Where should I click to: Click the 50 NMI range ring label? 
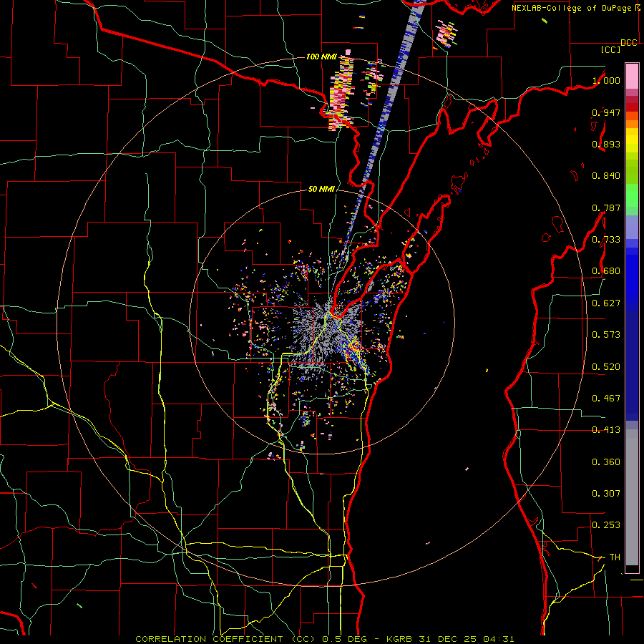point(321,189)
